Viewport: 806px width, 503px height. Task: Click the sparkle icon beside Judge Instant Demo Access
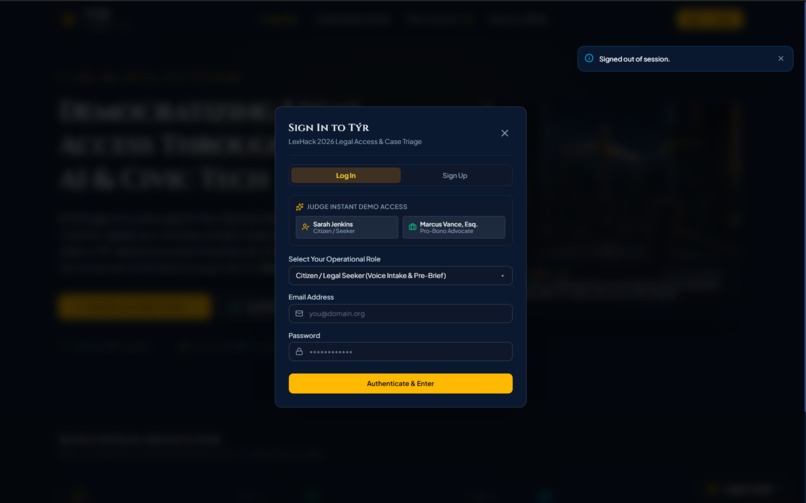point(300,207)
